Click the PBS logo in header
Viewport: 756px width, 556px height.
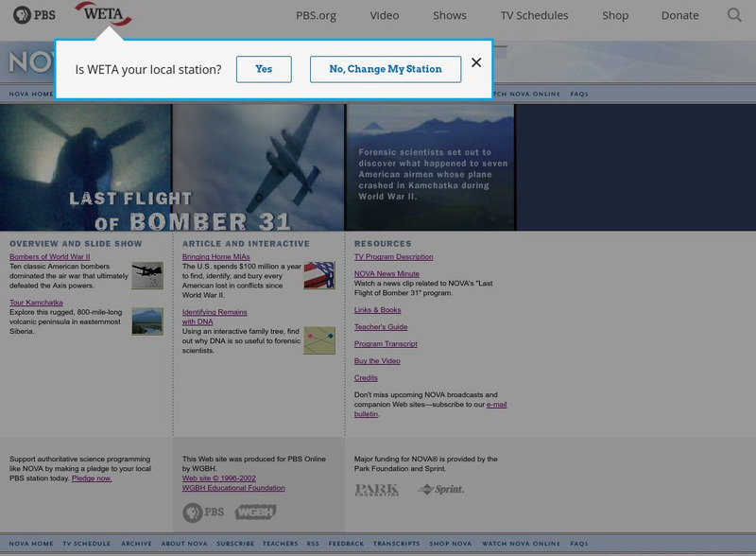pos(34,15)
